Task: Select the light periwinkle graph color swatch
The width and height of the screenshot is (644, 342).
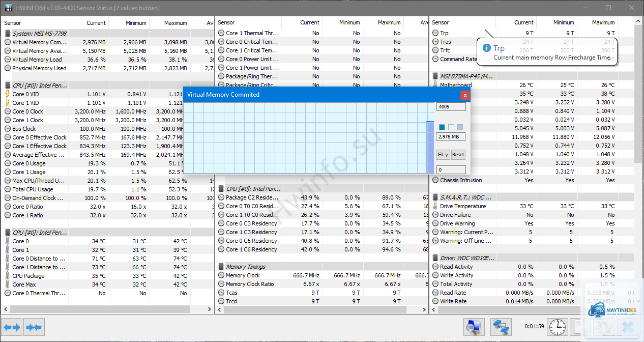Action: pyautogui.click(x=460, y=127)
